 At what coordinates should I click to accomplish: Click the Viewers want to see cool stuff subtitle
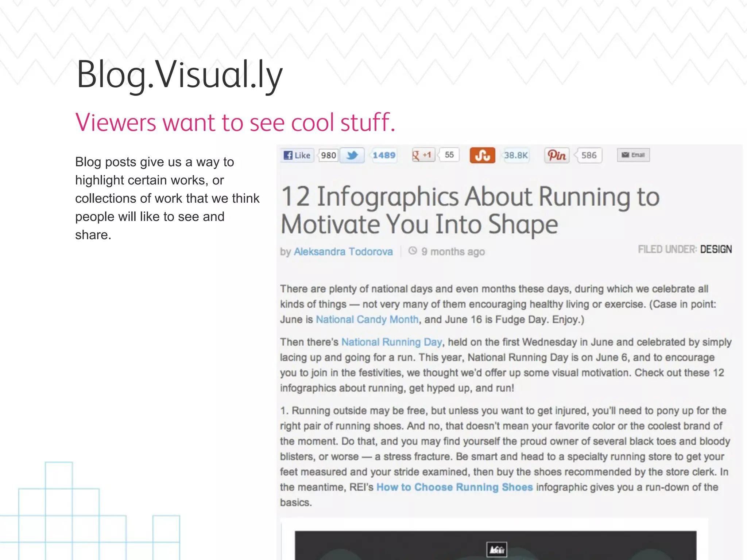[x=235, y=122]
